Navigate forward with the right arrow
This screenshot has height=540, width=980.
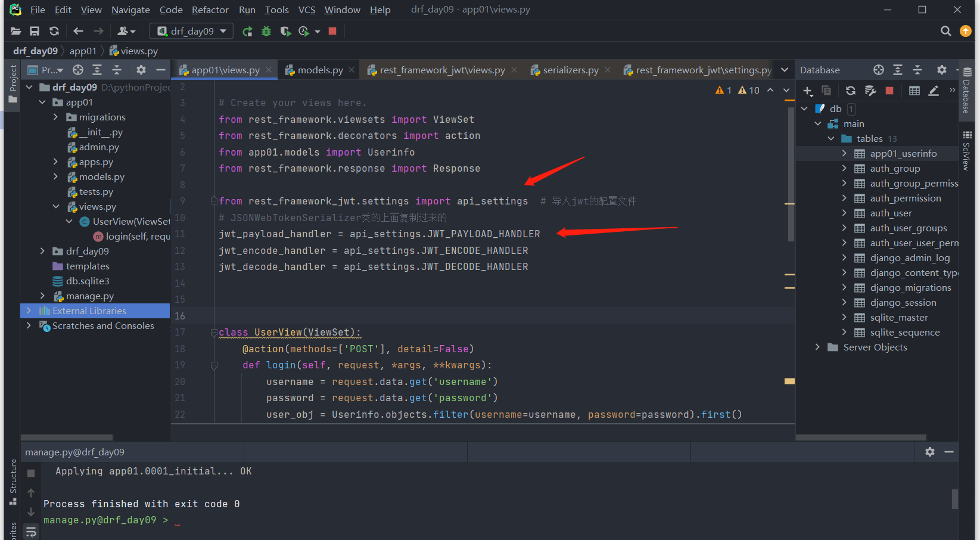[98, 31]
